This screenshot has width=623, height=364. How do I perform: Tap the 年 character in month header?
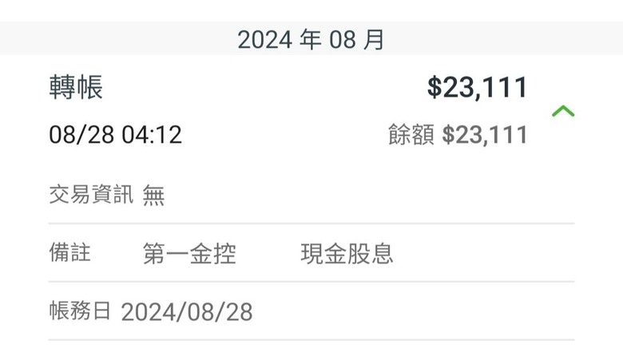(311, 39)
